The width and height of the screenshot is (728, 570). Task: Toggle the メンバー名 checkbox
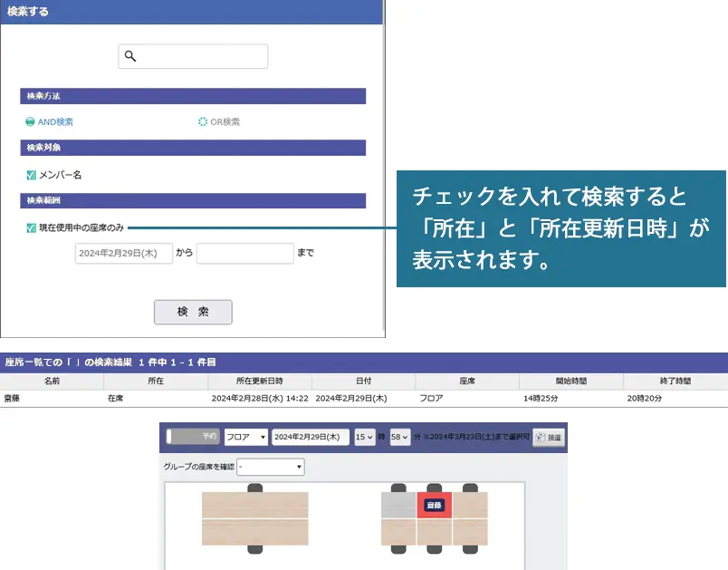(31, 175)
